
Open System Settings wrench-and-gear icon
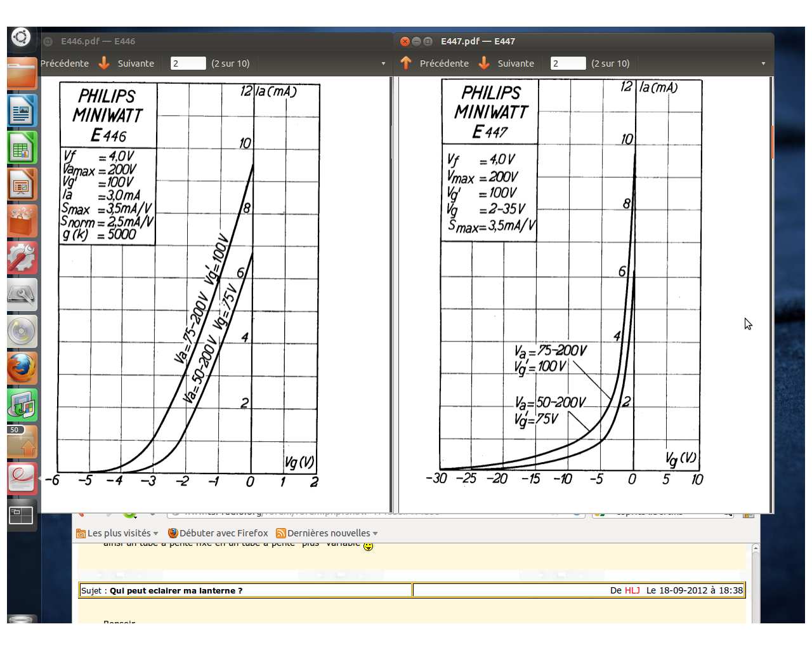tap(22, 258)
